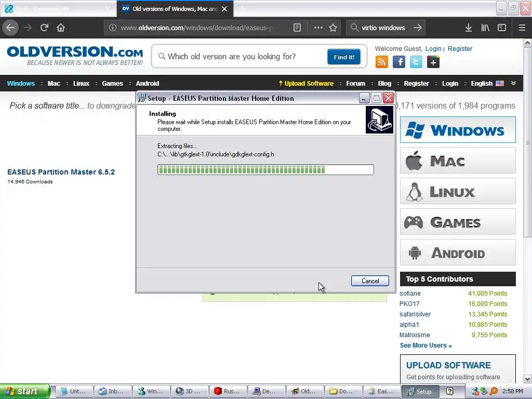Image resolution: width=532 pixels, height=399 pixels.
Task: Click the Find It! button
Action: (x=344, y=57)
